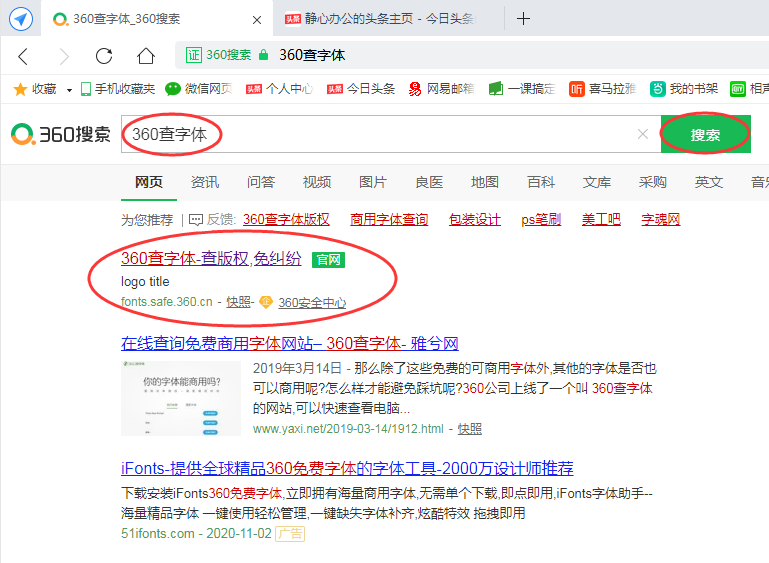Select the 百科 search tab
This screenshot has height=563, width=769.
540,182
